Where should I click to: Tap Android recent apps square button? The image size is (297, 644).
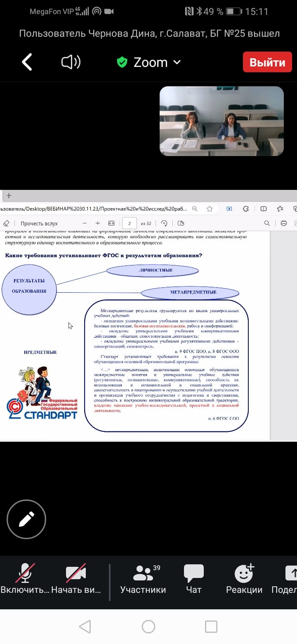(x=211, y=627)
